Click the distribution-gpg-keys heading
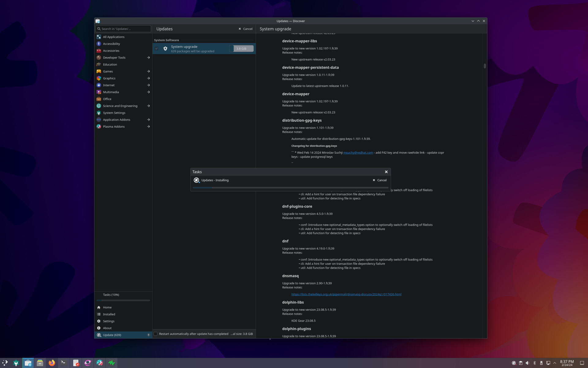This screenshot has height=368, width=588. (x=302, y=121)
